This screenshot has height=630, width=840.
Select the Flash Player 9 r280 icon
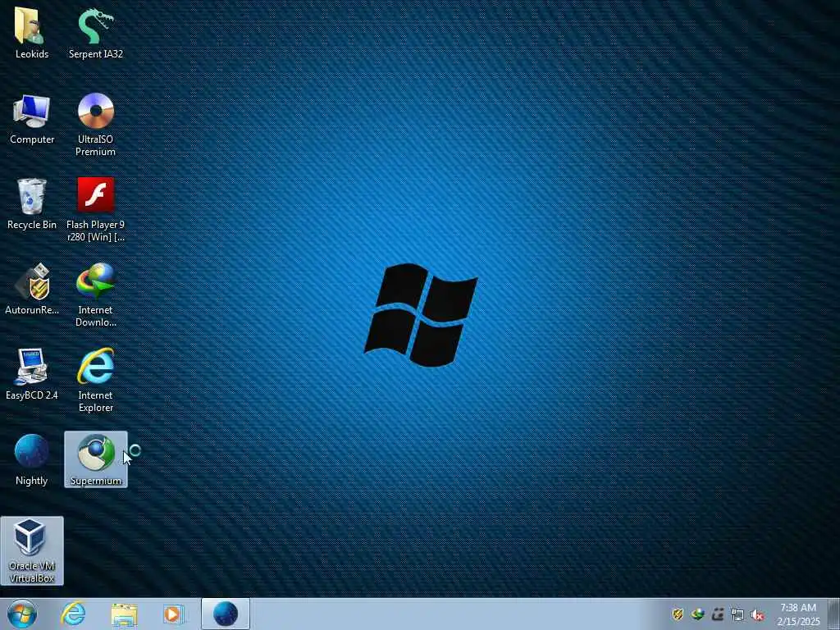[x=96, y=209]
